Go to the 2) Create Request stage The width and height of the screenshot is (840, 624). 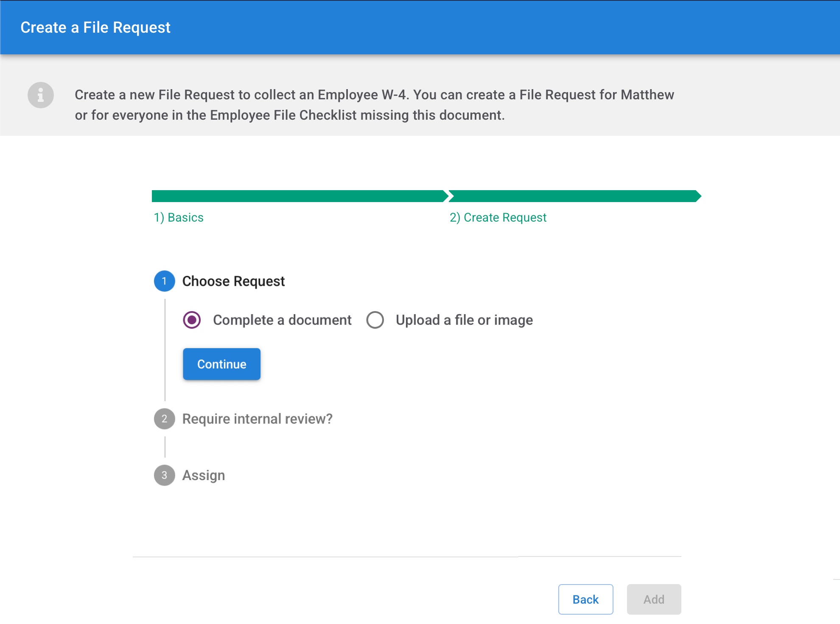[x=498, y=217]
